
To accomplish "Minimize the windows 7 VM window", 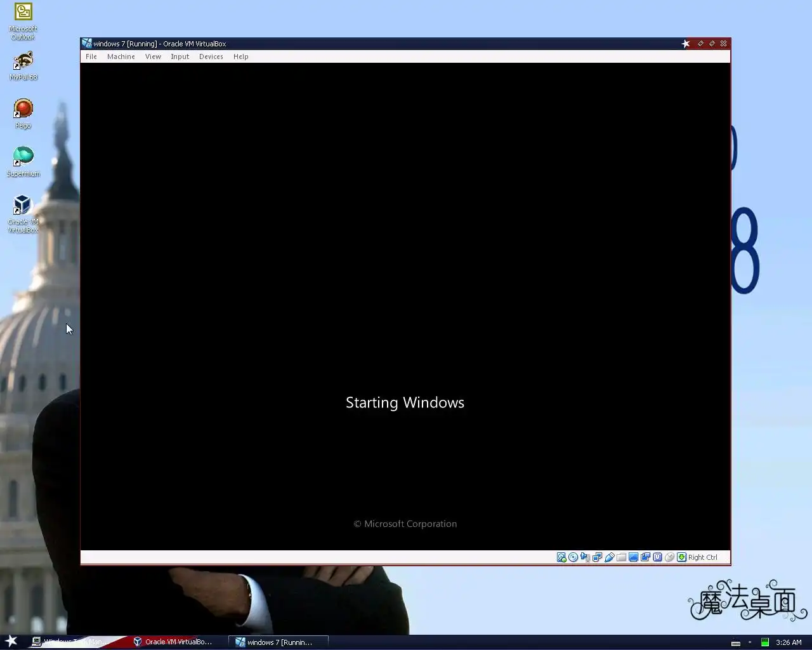I will (700, 44).
